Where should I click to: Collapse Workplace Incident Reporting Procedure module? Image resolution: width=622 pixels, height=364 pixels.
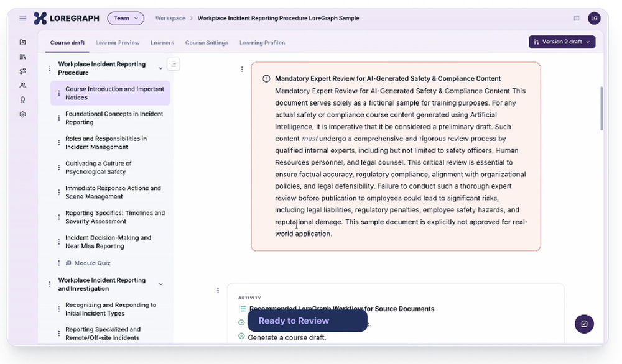160,68
